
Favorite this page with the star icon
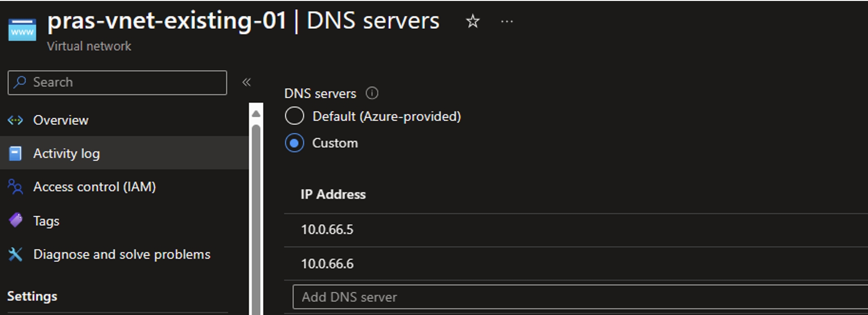click(473, 21)
